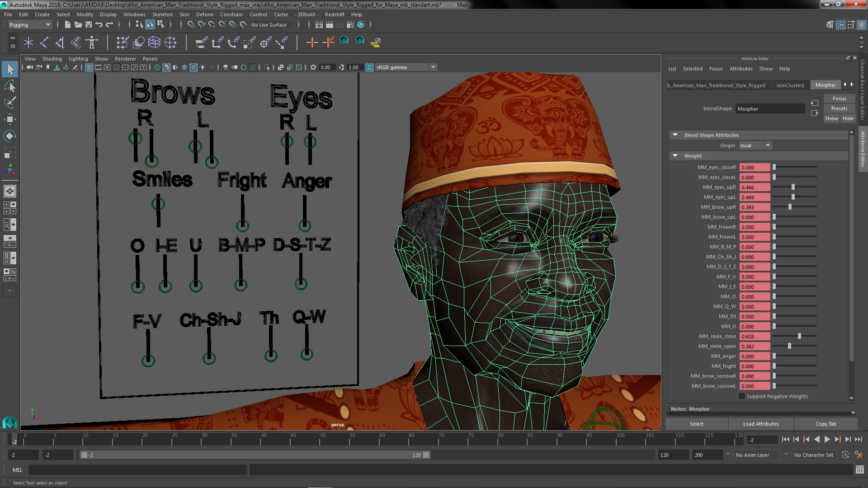Click the Save scene icon

[x=89, y=25]
